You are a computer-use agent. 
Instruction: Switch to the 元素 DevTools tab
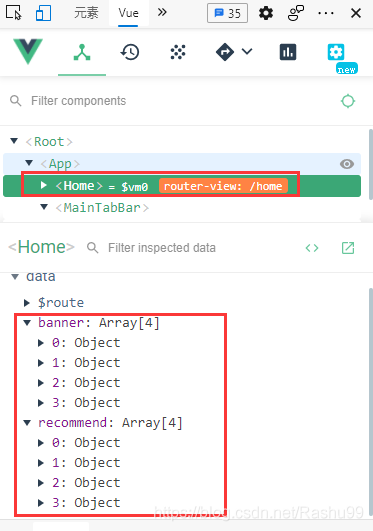[86, 13]
